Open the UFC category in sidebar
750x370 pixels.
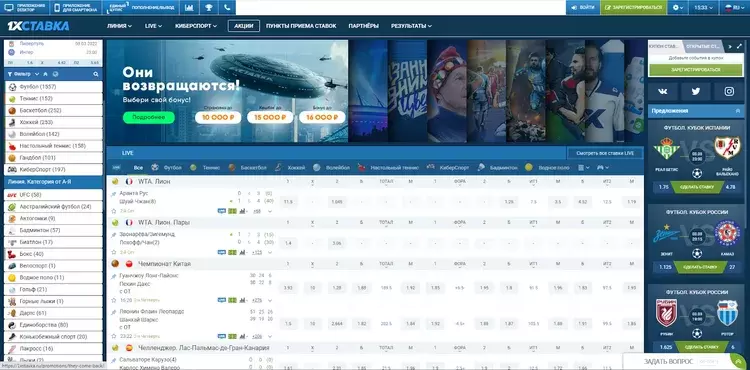click(54, 195)
